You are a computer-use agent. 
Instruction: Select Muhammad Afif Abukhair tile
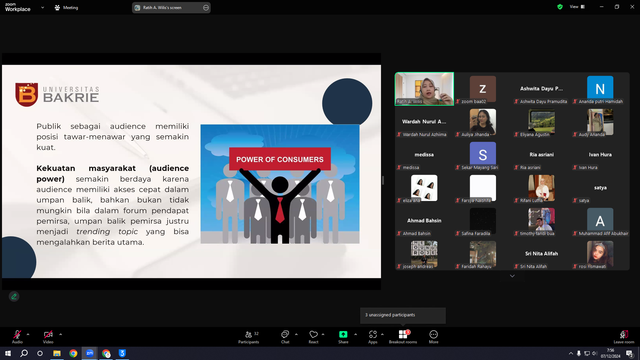(x=600, y=221)
